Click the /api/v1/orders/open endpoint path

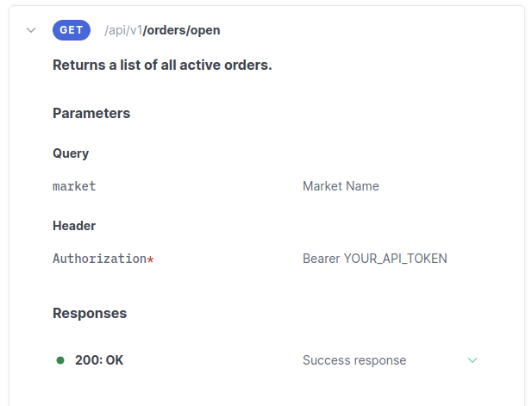click(x=162, y=30)
